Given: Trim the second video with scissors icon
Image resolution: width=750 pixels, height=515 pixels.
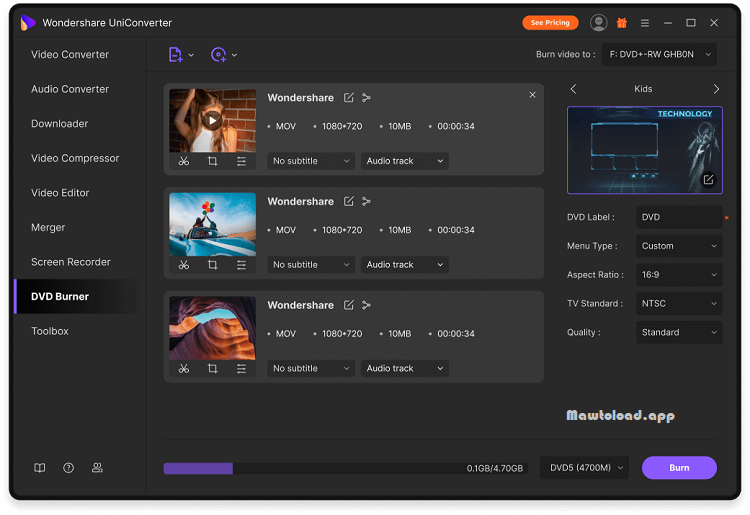Looking at the screenshot, I should 184,265.
